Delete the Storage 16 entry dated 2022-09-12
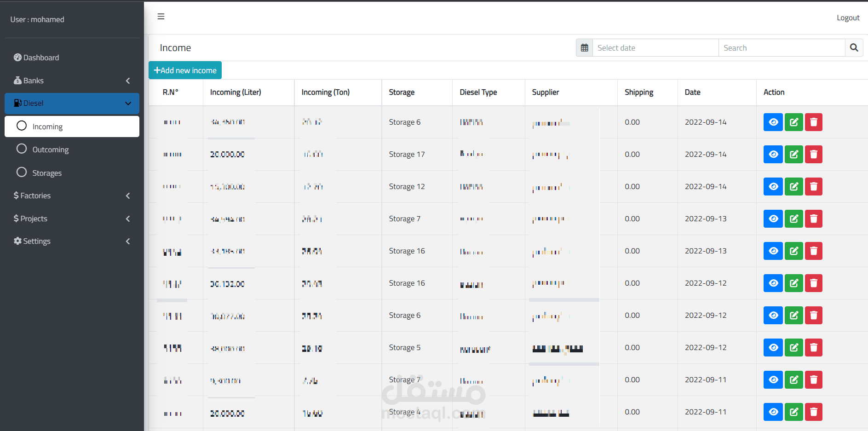Image resolution: width=868 pixels, height=431 pixels. tap(814, 283)
